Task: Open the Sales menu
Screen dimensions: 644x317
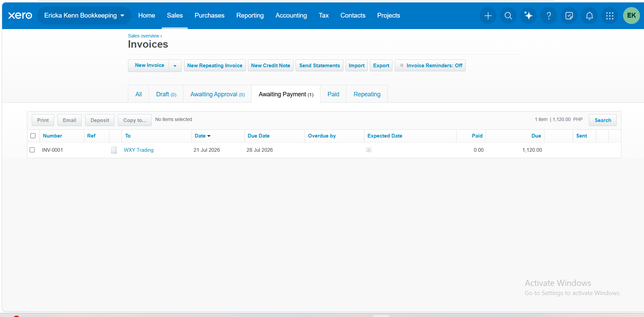Action: tap(175, 16)
